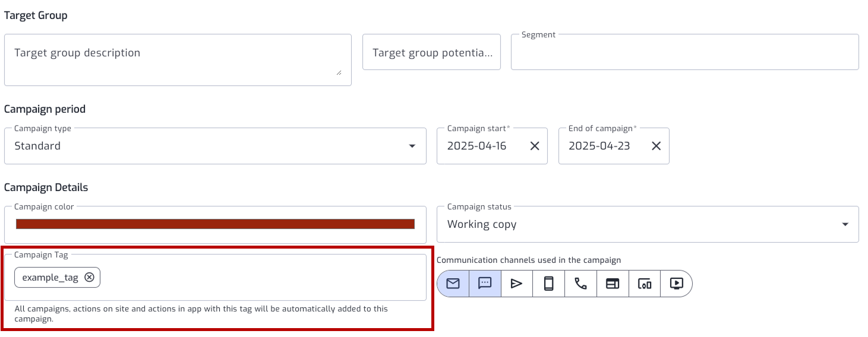This screenshot has width=868, height=337.
Task: Enable the video play screen channel
Action: (676, 284)
